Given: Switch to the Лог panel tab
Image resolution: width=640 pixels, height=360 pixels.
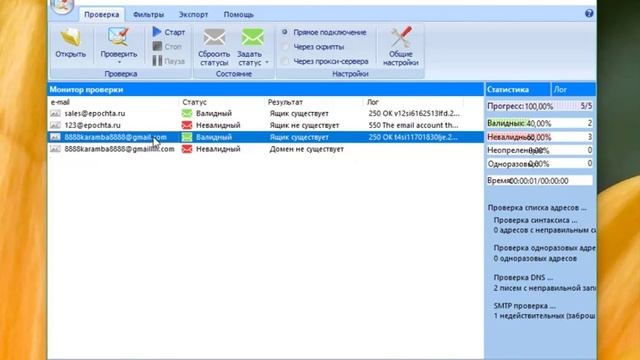Looking at the screenshot, I should tap(573, 89).
